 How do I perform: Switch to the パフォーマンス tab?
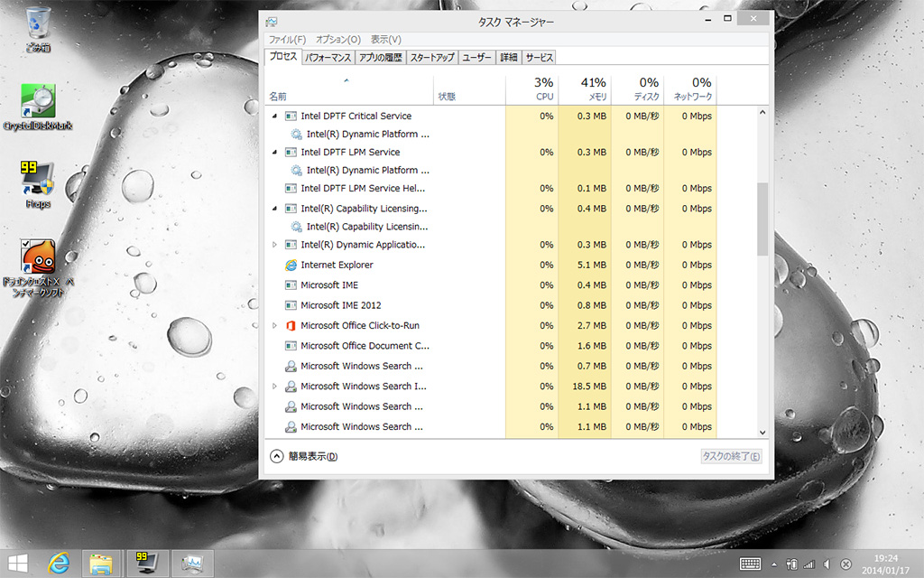coord(328,57)
